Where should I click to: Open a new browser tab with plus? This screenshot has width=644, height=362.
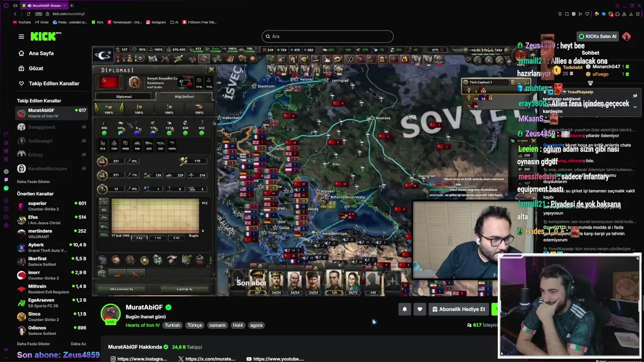[71, 6]
